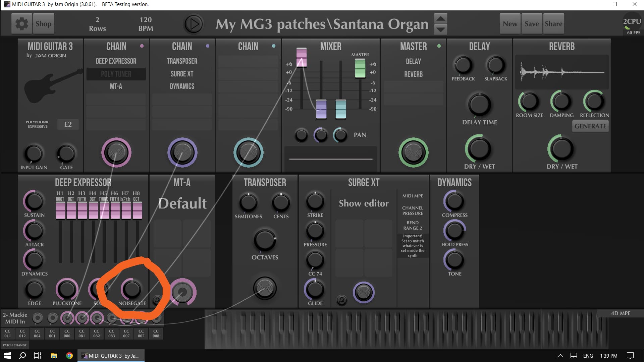Toggle the green dot on Master
644x362 pixels.
click(x=439, y=46)
